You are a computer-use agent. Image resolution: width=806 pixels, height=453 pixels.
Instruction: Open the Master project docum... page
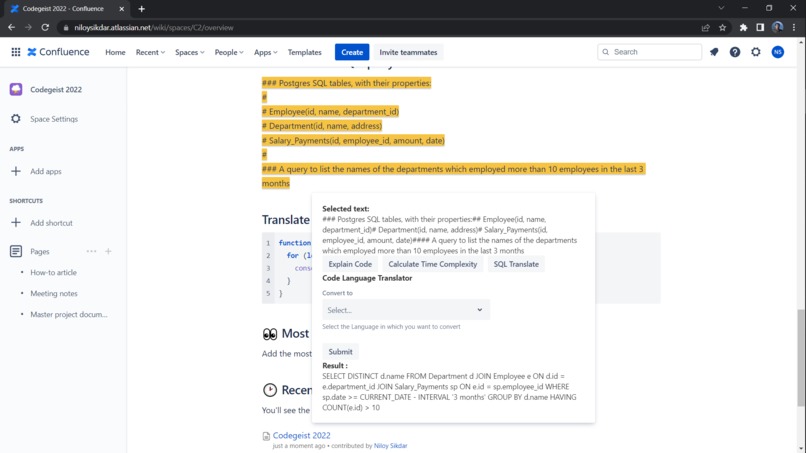69,314
